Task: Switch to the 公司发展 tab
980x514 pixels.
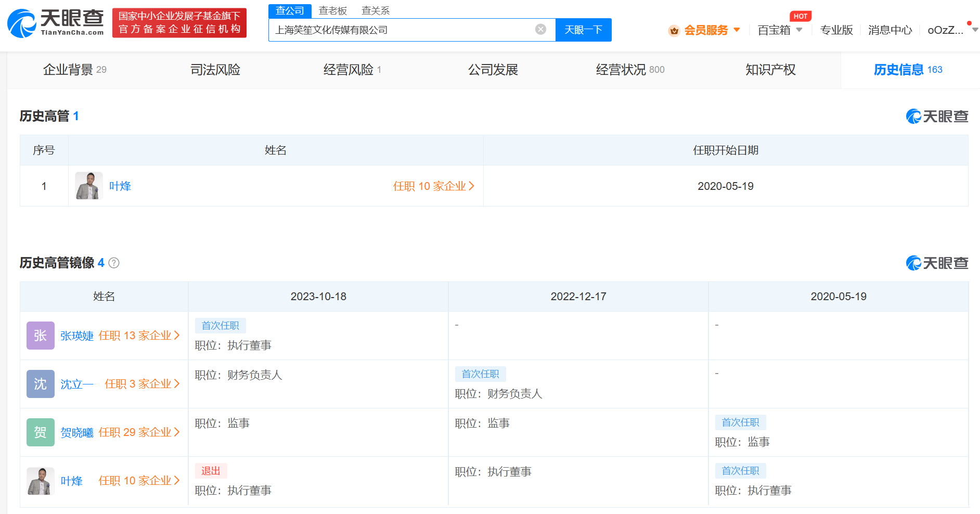Action: pyautogui.click(x=493, y=70)
